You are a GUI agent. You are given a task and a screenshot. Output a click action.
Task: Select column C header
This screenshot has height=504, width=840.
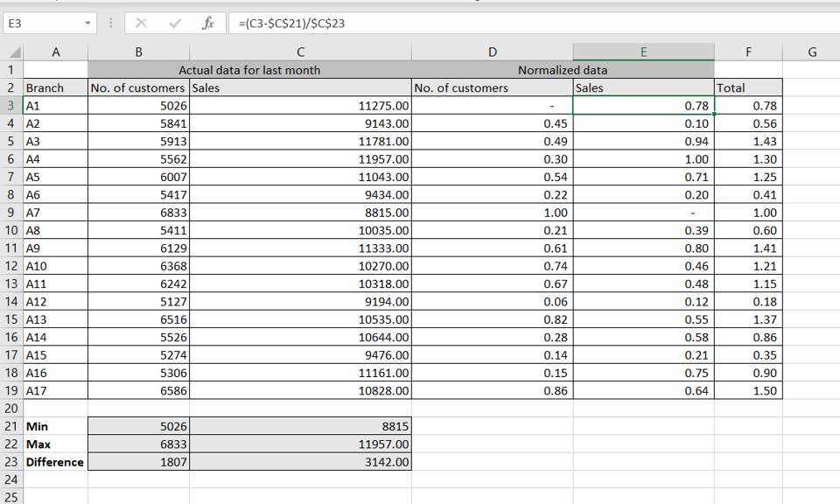300,52
